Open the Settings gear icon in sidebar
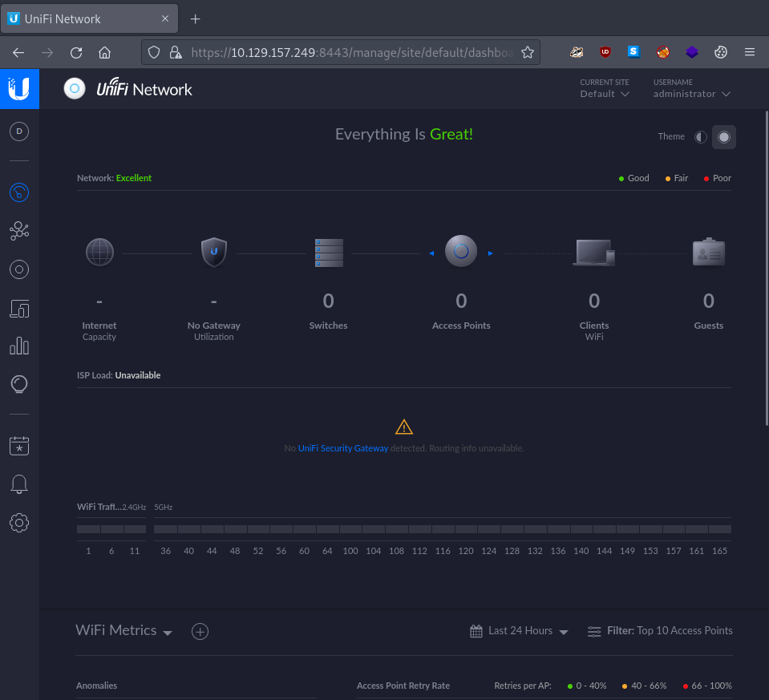 click(x=19, y=523)
